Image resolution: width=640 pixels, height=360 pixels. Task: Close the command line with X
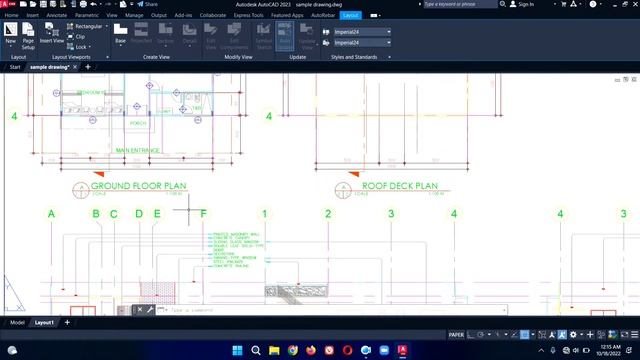140,310
